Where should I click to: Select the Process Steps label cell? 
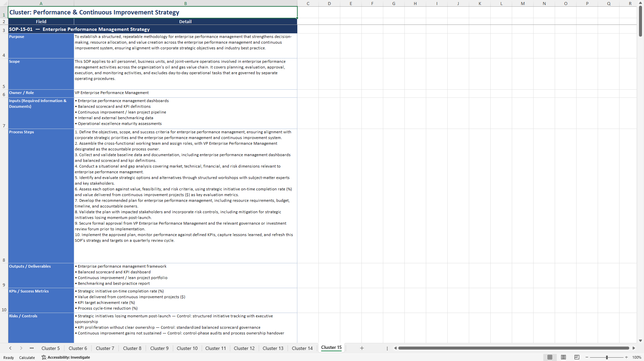(x=41, y=196)
